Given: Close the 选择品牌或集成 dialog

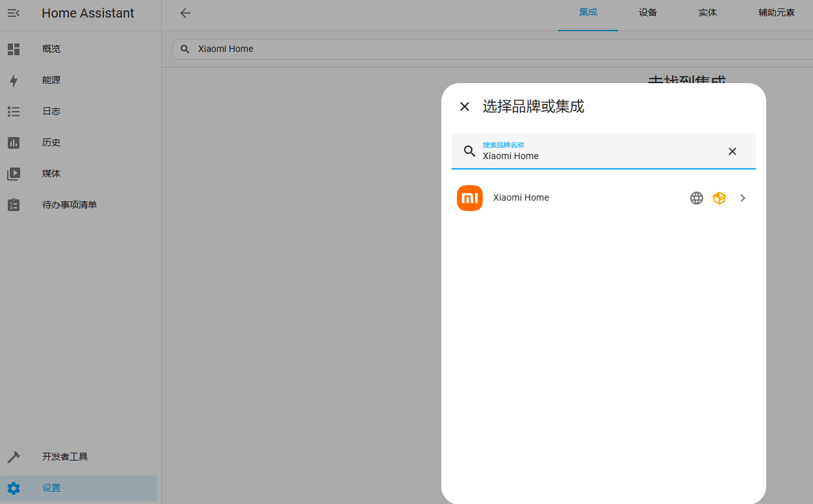Looking at the screenshot, I should click(x=465, y=107).
